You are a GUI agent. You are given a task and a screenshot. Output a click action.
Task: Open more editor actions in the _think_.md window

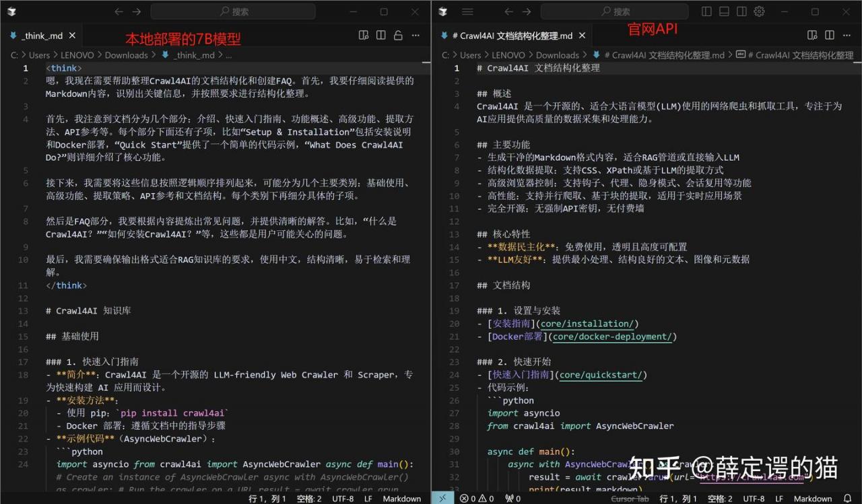[x=416, y=35]
